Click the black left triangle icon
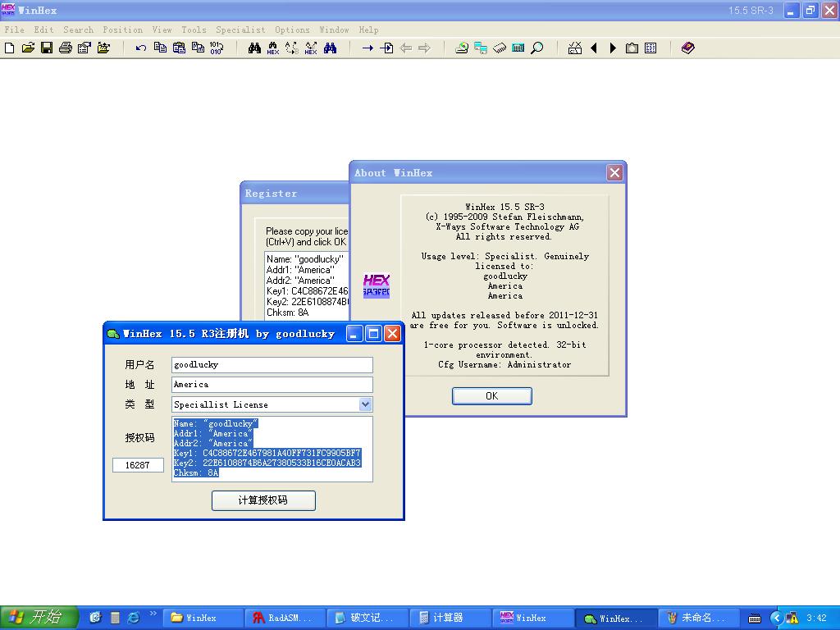Screen dimensions: 840x630 click(x=594, y=48)
